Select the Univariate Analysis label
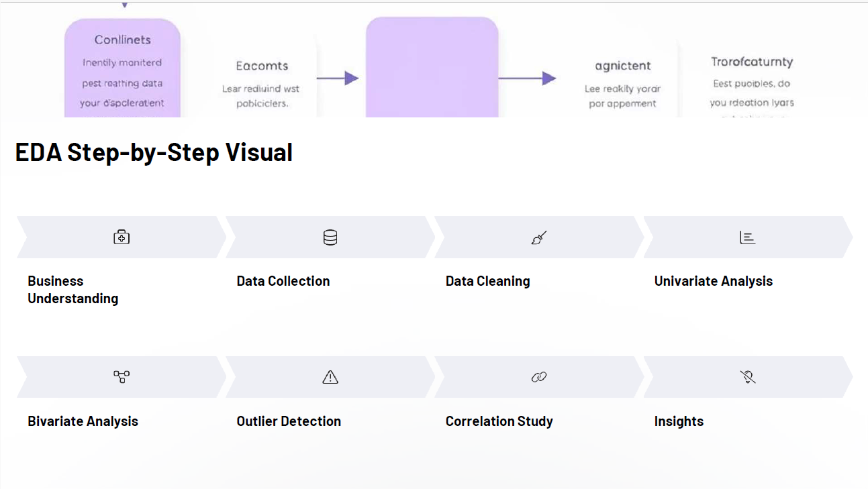Image resolution: width=868 pixels, height=489 pixels. [714, 281]
